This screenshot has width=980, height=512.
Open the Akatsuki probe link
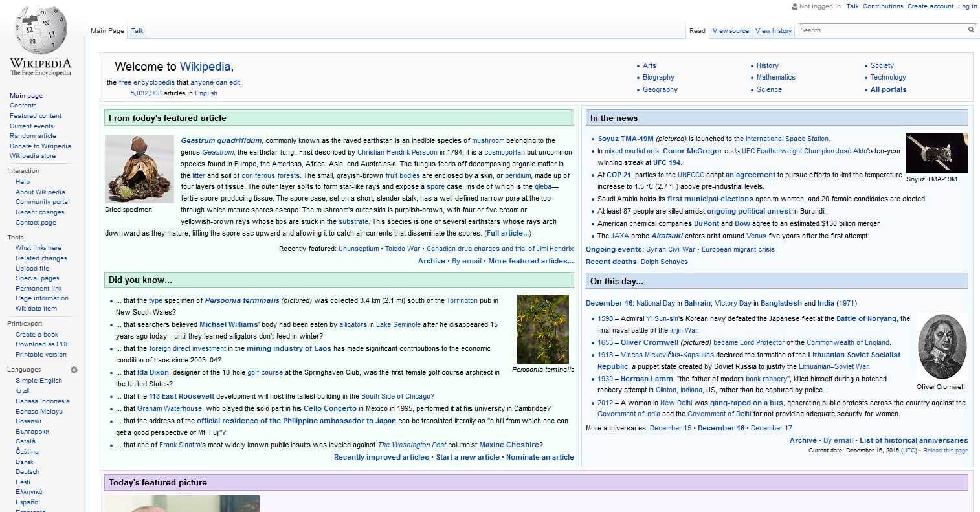[667, 236]
